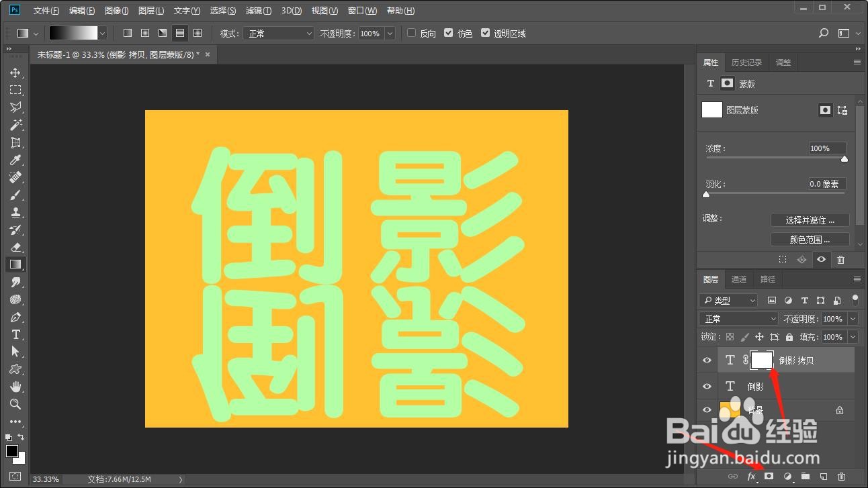
Task: Open the 模式 blend mode dropdown
Action: 279,33
